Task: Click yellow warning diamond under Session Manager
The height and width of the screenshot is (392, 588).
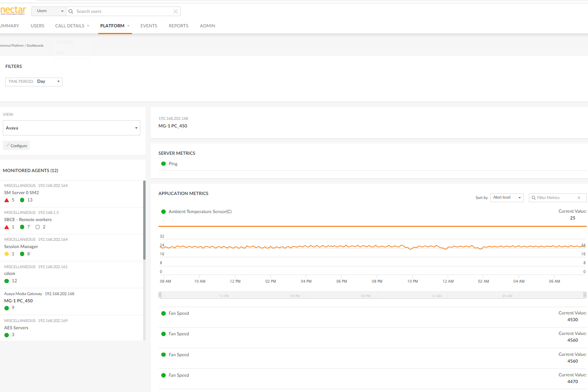Action: tap(7, 254)
